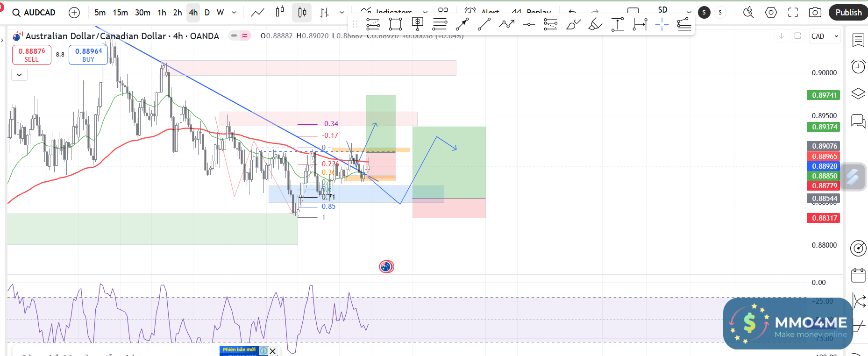Viewport: 868px width, 356px height.
Task: Select the 1h timeframe
Action: [x=162, y=13]
